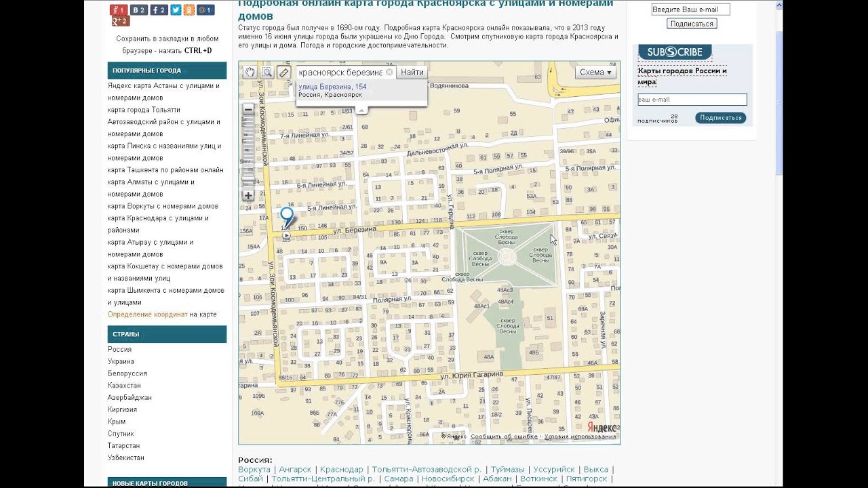Open Яндекс карта Астаны link
The image size is (868, 488).
pos(163,91)
